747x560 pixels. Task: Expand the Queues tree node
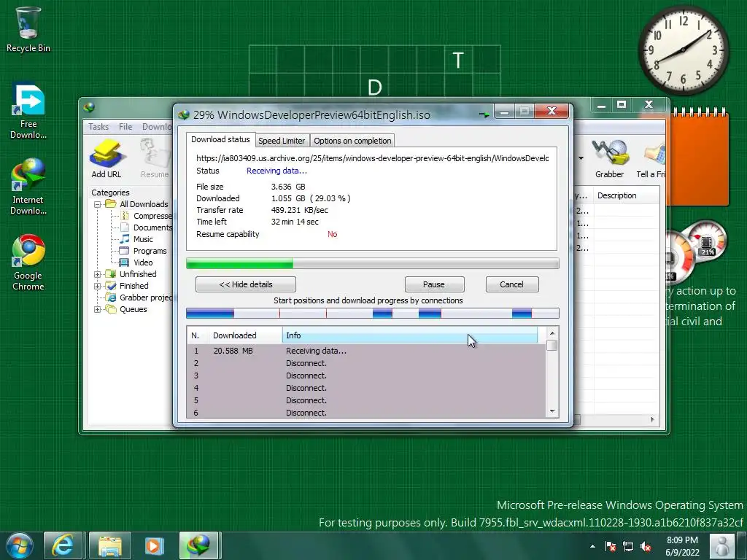(x=97, y=309)
